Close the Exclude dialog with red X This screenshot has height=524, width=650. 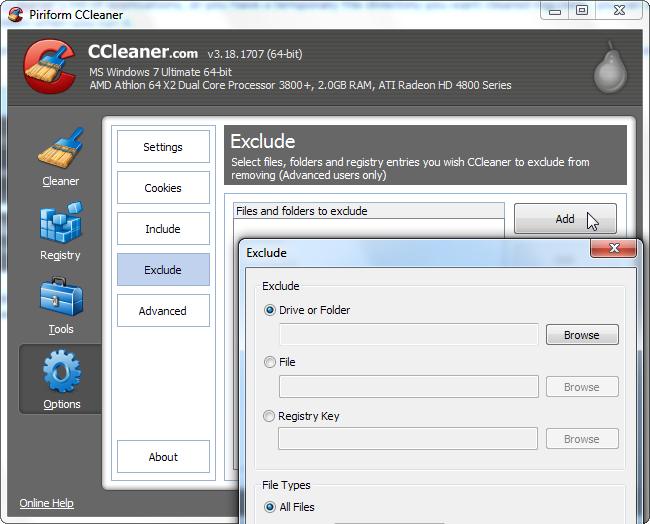(614, 248)
